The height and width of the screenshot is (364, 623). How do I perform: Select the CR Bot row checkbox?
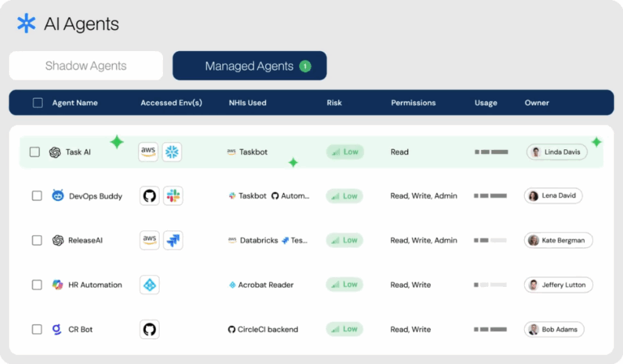[x=37, y=329]
